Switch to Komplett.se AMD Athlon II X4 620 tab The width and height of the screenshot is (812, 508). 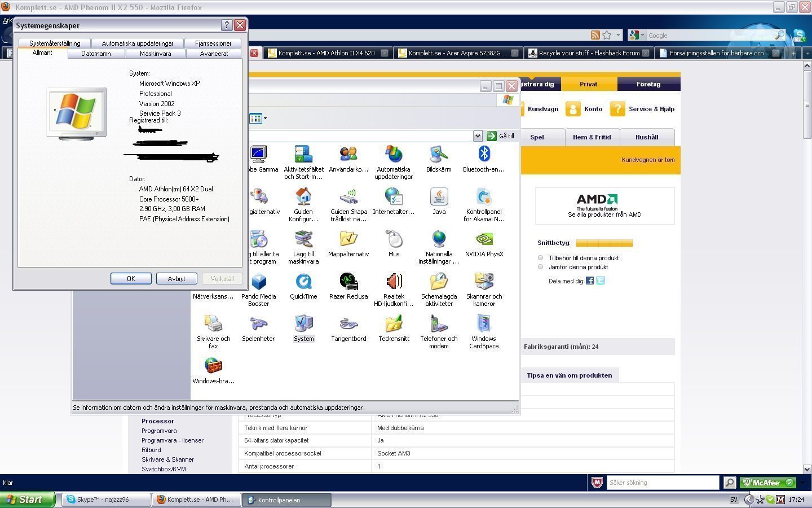coord(328,53)
